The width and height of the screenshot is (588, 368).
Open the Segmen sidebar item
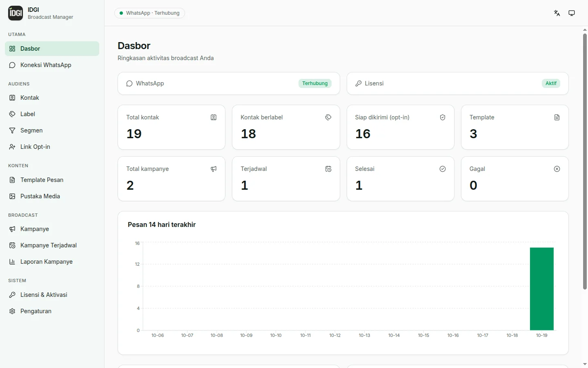pos(52,130)
